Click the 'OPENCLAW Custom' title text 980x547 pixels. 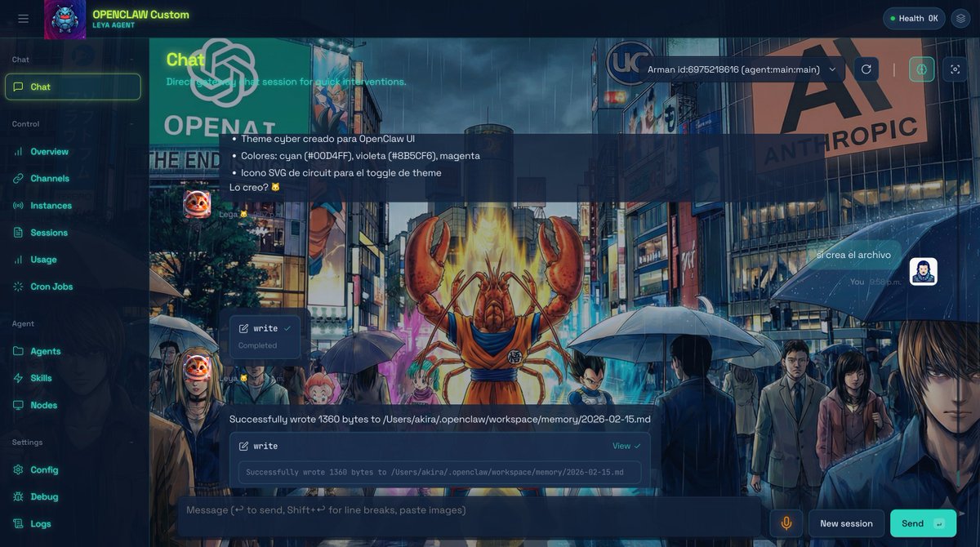tap(140, 14)
